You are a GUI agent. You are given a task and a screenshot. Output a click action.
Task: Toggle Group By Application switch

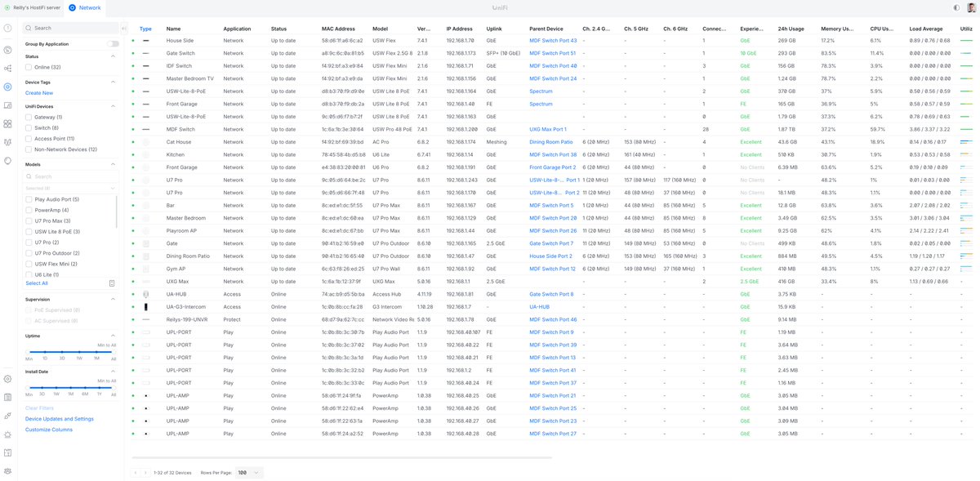coord(113,43)
